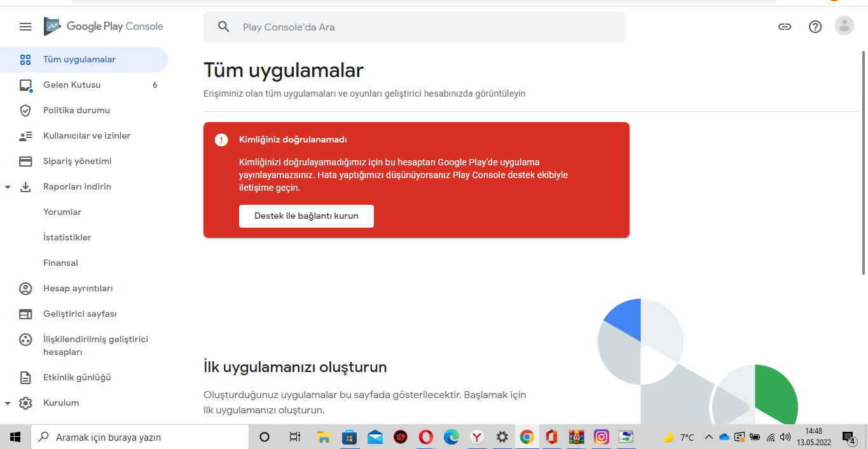868x449 pixels.
Task: Click the Politika durumu shield icon
Action: coord(25,111)
